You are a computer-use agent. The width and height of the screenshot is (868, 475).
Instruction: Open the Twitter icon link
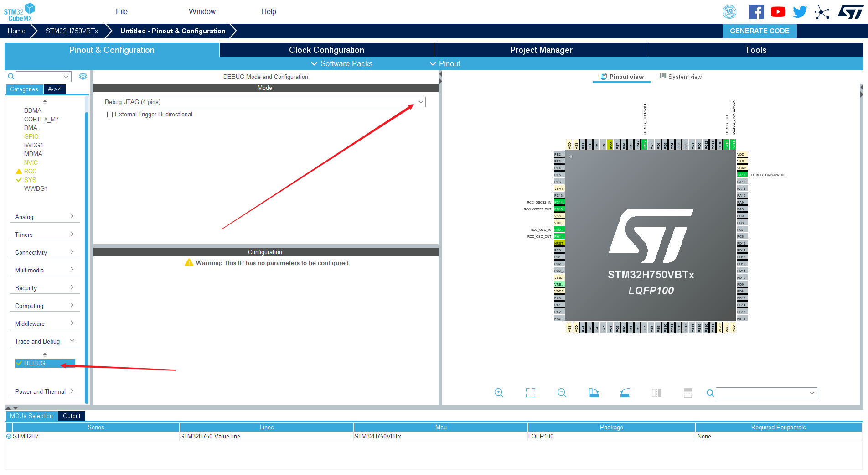tap(800, 12)
